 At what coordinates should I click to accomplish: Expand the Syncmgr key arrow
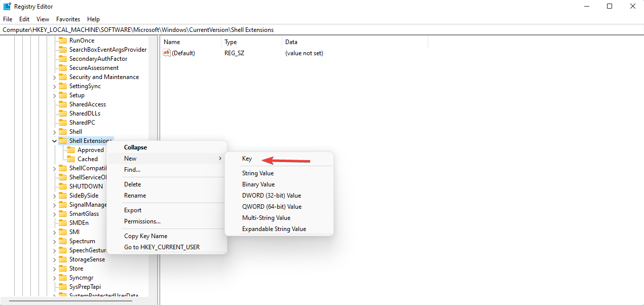tap(54, 278)
